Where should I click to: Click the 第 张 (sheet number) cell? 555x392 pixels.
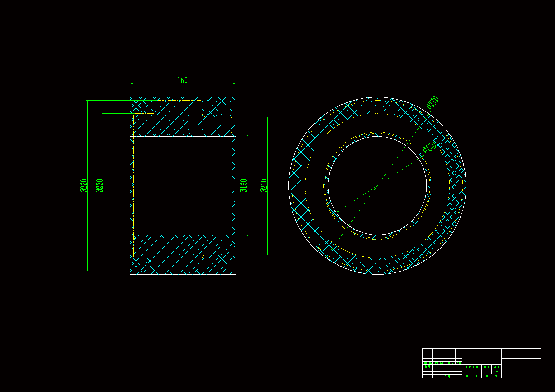[492, 376]
